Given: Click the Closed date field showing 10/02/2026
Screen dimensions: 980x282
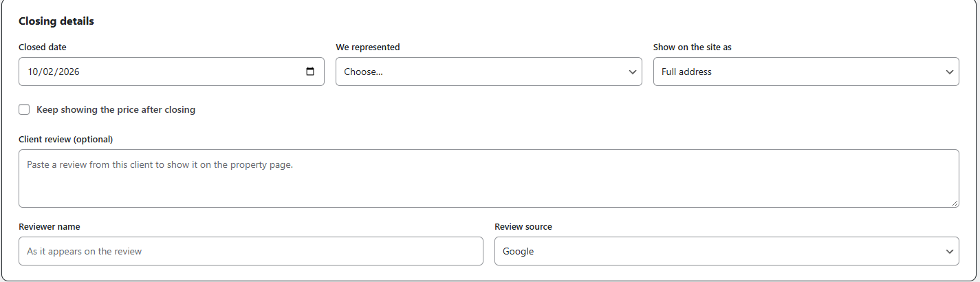Looking at the screenshot, I should [x=171, y=72].
